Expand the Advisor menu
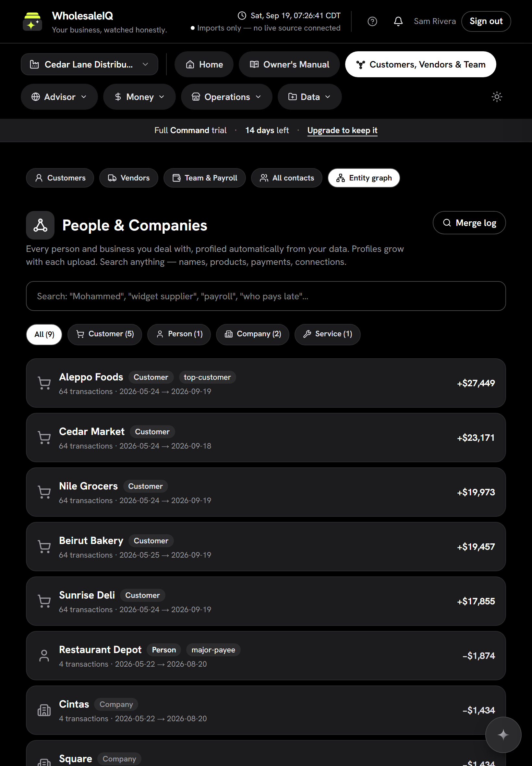The width and height of the screenshot is (532, 766). [59, 97]
